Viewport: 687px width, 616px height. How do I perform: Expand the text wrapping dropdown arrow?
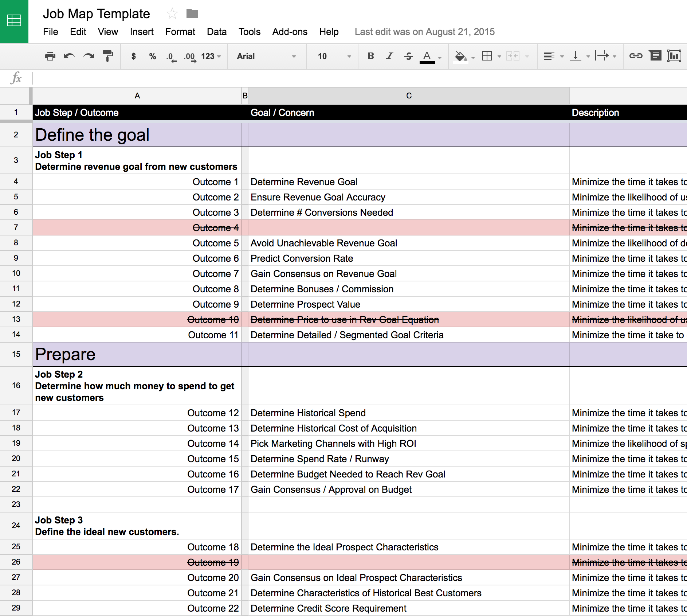[615, 56]
